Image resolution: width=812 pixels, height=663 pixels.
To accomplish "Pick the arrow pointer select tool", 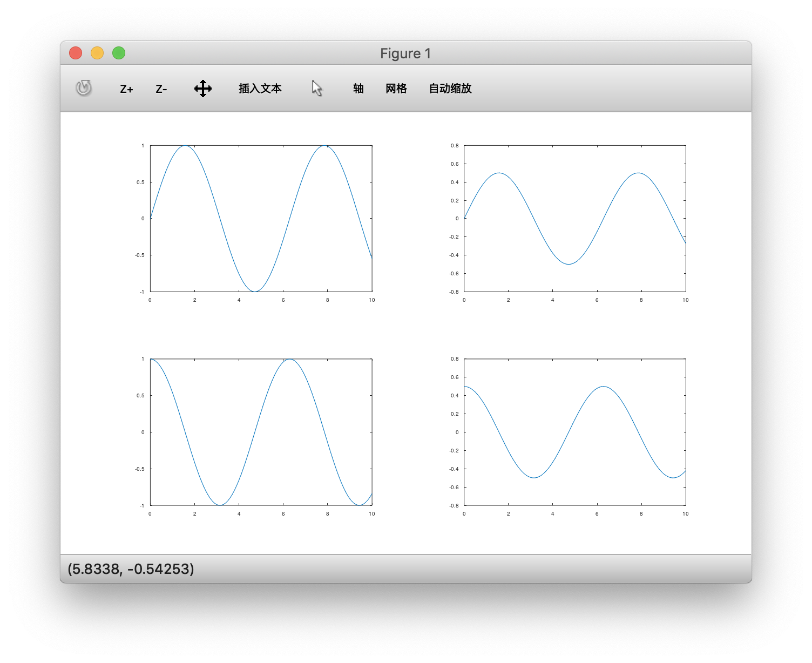I will click(317, 89).
